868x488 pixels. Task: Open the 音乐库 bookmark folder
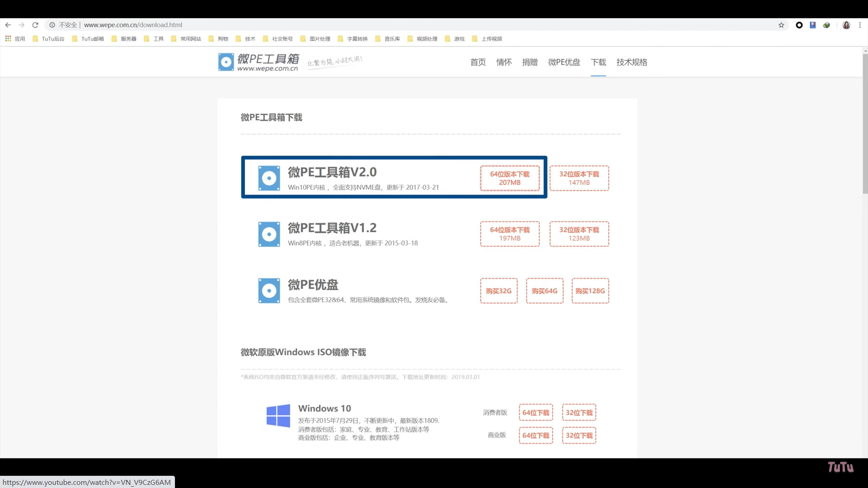387,39
